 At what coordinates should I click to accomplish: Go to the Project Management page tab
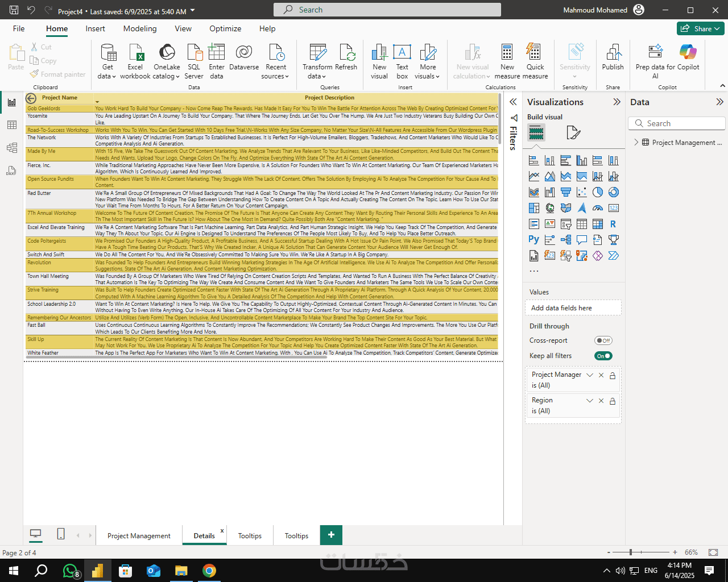139,535
